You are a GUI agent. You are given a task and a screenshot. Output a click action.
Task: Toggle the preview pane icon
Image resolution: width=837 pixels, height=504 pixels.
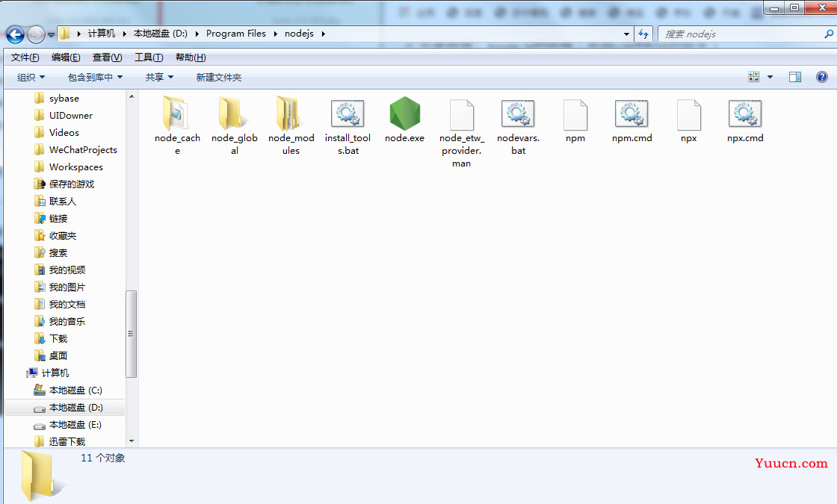[x=795, y=78]
